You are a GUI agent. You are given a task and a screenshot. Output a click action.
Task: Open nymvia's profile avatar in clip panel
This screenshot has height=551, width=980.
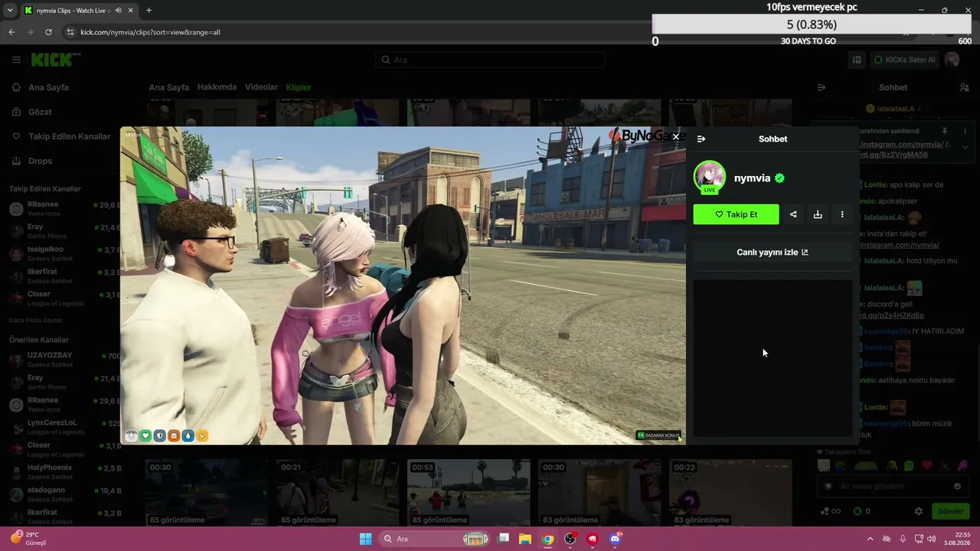710,177
